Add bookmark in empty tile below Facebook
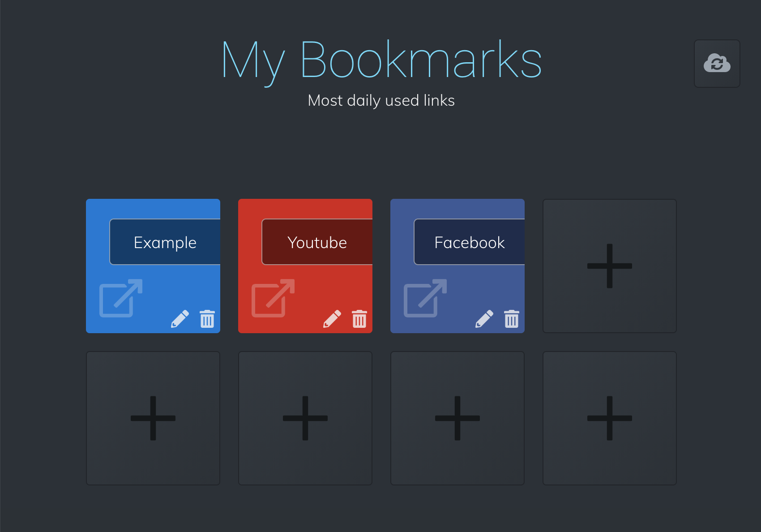 click(457, 418)
